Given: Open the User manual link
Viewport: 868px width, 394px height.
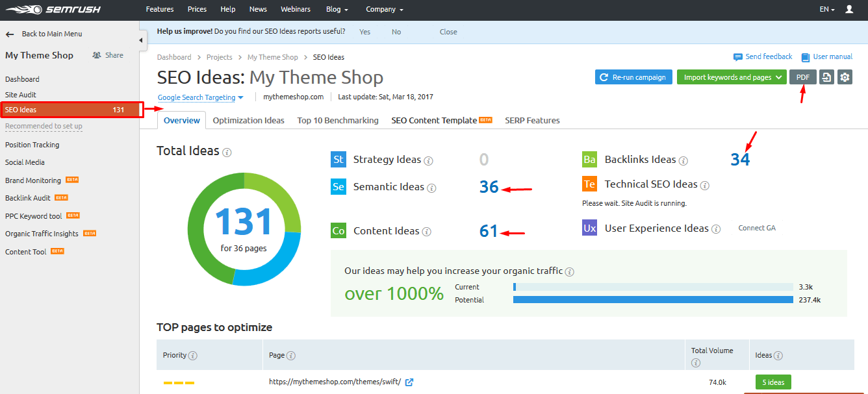Looking at the screenshot, I should click(x=827, y=56).
